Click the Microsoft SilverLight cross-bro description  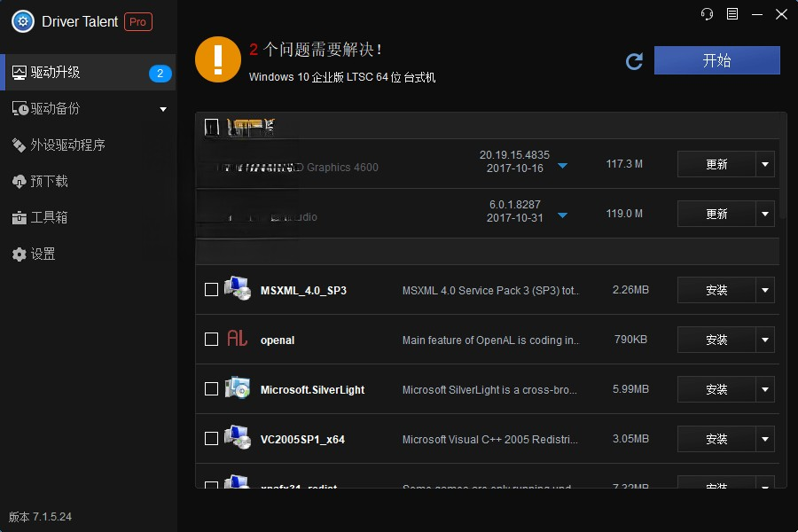[x=489, y=390]
